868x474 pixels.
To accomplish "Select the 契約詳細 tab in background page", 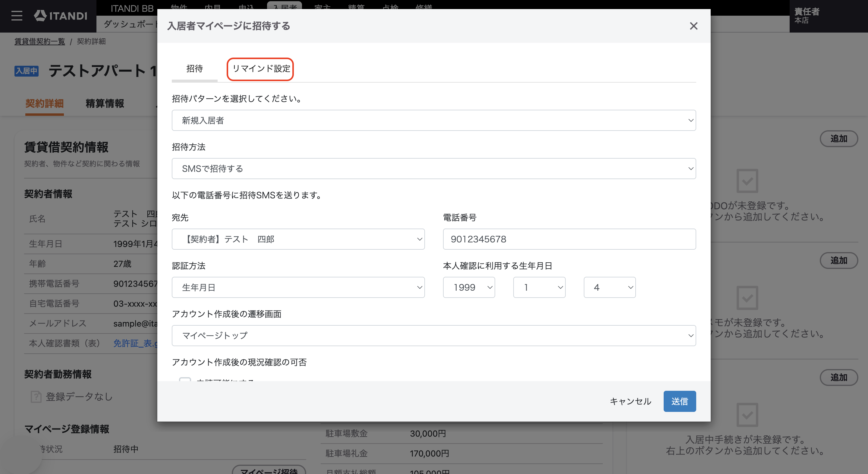I will (45, 103).
